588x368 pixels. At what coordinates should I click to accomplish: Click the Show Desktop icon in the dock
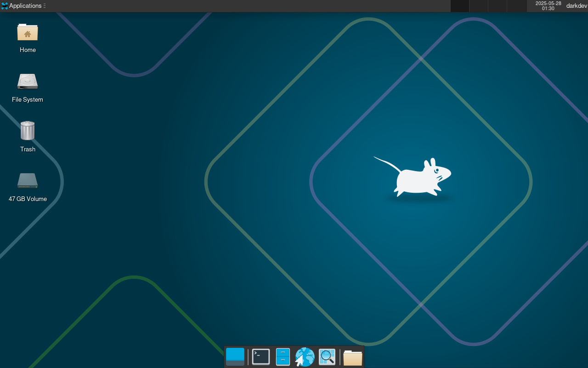pyautogui.click(x=235, y=357)
